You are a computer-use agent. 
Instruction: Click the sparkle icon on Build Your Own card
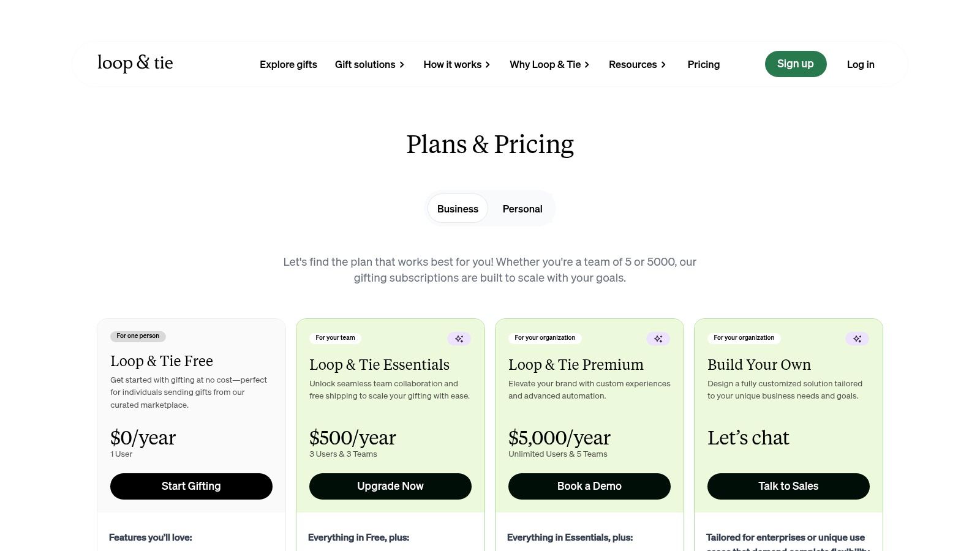[x=857, y=339]
